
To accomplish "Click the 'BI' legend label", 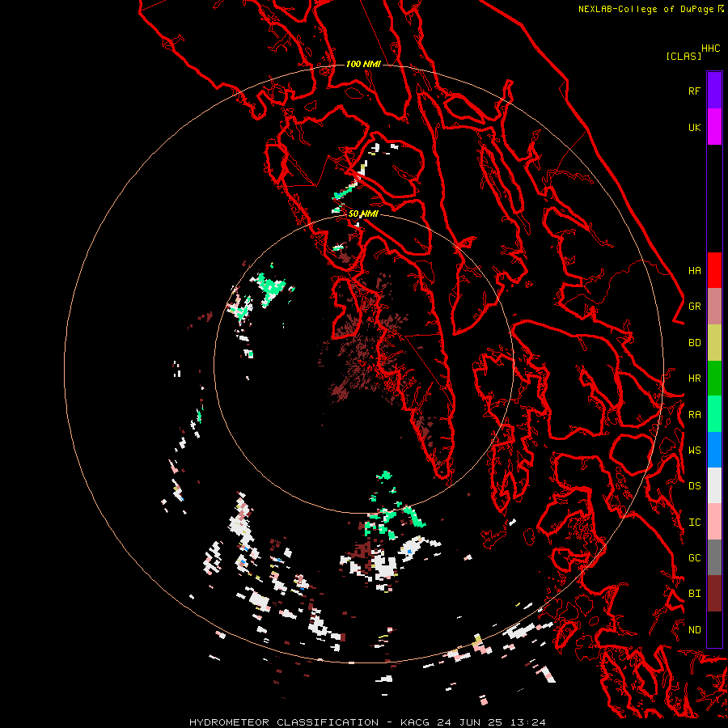I will 694,594.
